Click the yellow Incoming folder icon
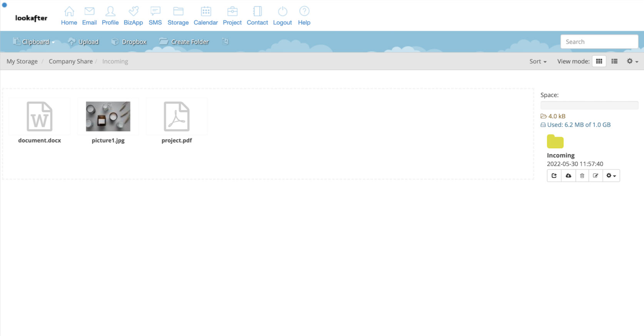The image size is (644, 336). (x=555, y=141)
